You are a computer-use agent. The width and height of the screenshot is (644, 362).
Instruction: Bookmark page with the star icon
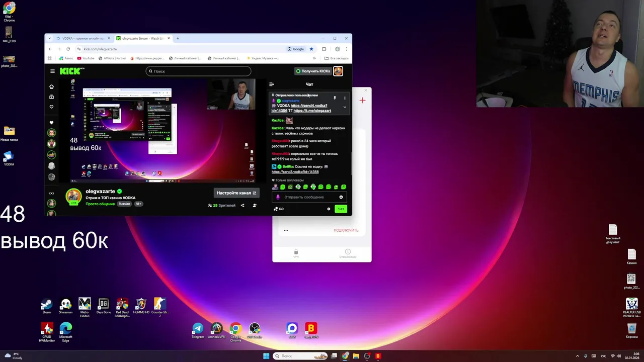coord(311,49)
